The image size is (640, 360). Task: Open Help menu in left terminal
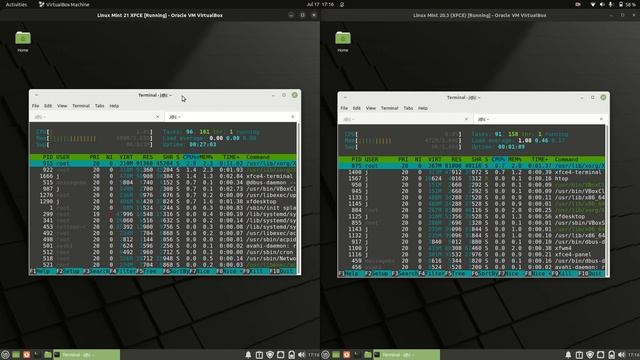click(x=114, y=106)
